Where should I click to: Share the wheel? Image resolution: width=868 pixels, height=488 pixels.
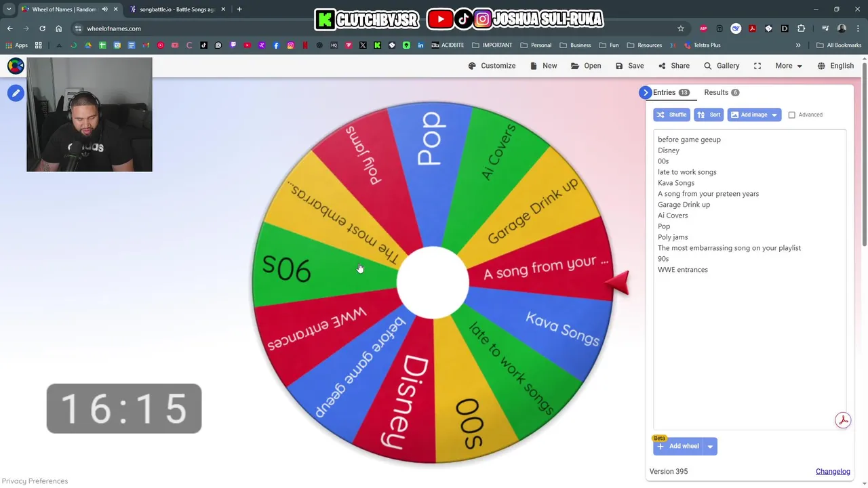[x=674, y=66]
